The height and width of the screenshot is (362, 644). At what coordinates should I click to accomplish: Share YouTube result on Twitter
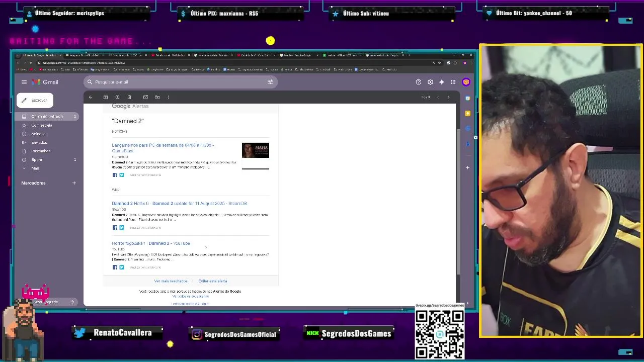pos(121,267)
